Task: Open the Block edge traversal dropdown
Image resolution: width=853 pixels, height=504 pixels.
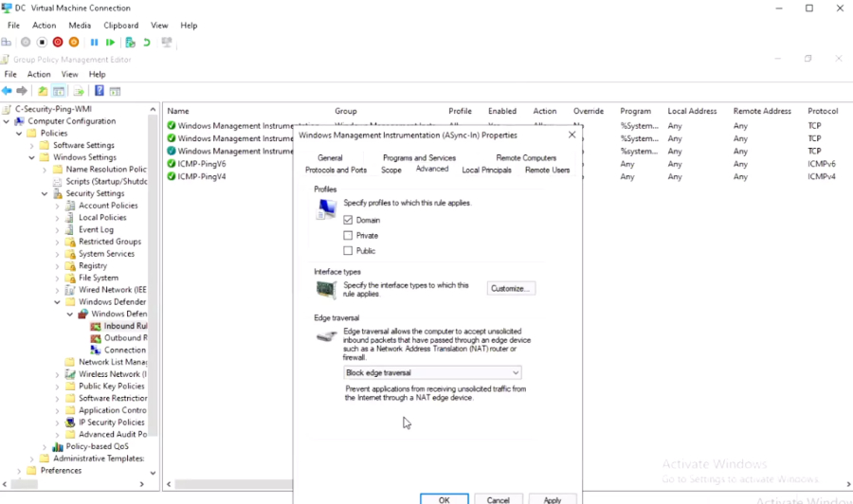Action: [432, 373]
